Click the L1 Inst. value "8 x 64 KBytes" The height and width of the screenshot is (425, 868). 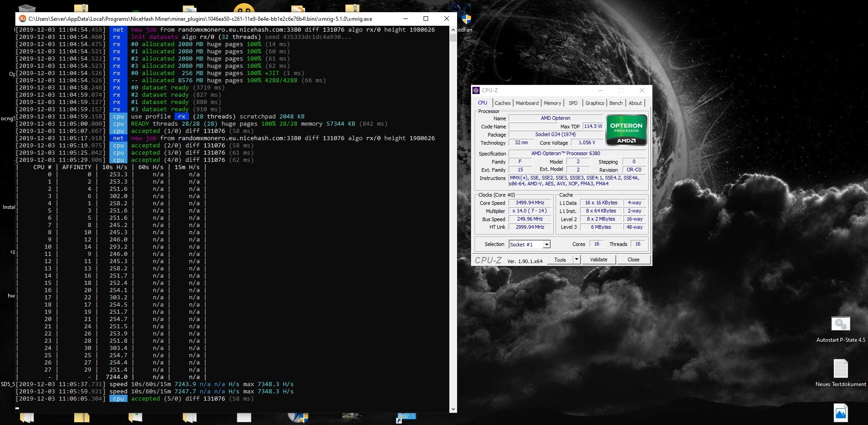click(x=601, y=211)
